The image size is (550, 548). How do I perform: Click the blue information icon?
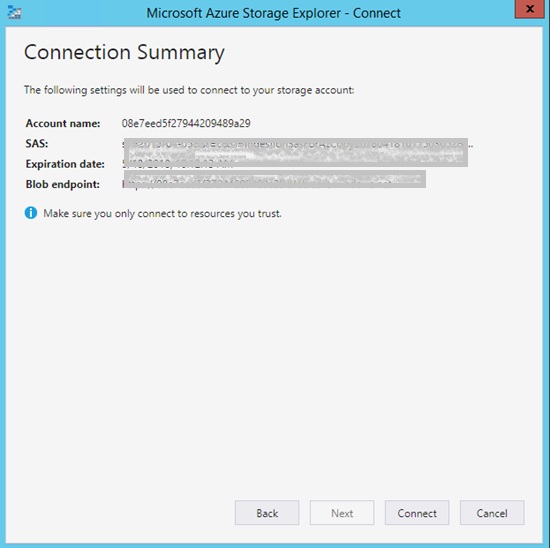click(31, 213)
